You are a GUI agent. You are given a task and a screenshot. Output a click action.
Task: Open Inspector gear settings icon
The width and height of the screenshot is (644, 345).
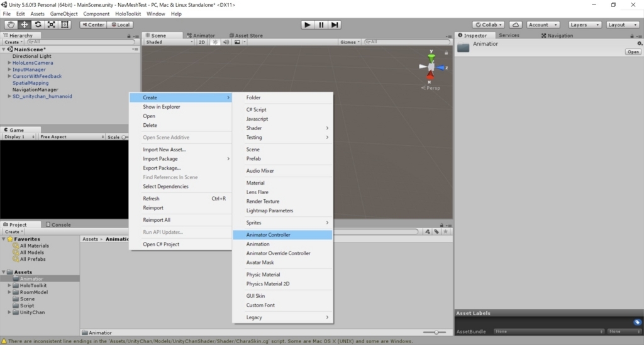coord(639,43)
